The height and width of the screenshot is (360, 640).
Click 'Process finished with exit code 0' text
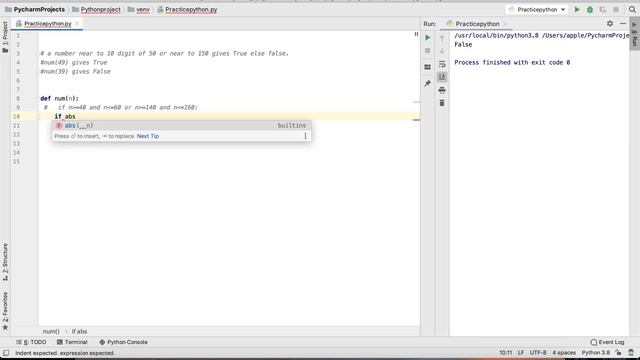pos(512,62)
